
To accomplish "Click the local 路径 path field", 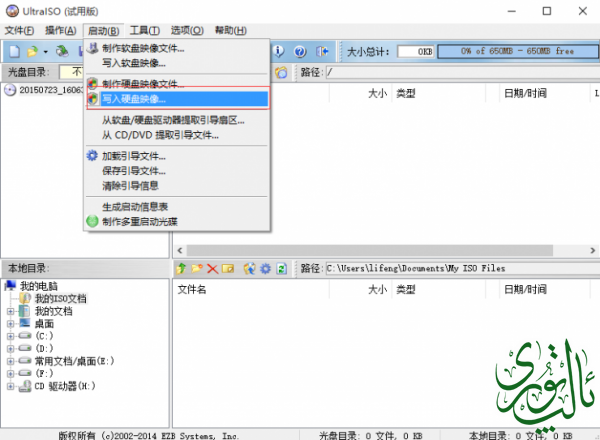I will (x=462, y=269).
